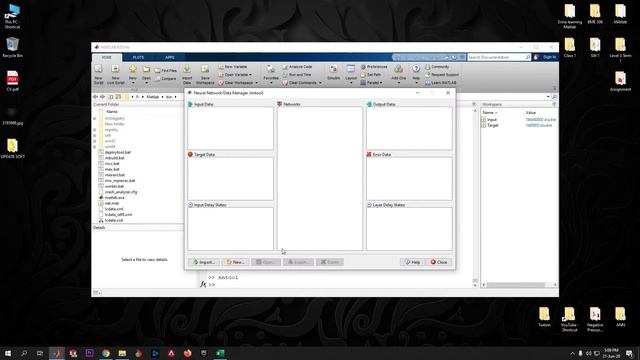The image size is (640, 360).
Task: Expand the win64 folder in Current Folder
Action: pyautogui.click(x=95, y=147)
